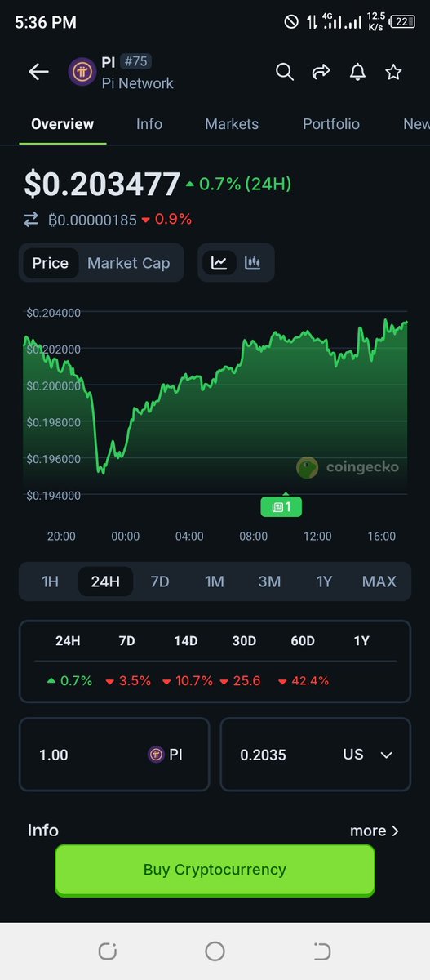430x980 pixels.
Task: Tap the $0.204000 axis label
Action: click(53, 313)
